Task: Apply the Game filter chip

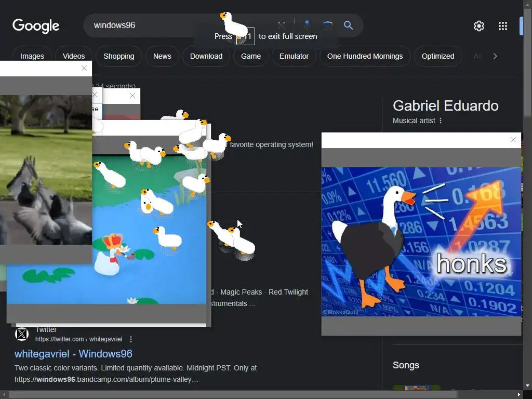Action: point(251,56)
